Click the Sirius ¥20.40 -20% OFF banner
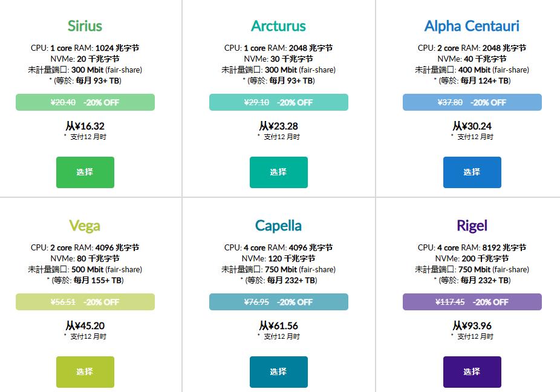Image resolution: width=560 pixels, height=392 pixels. 85,102
